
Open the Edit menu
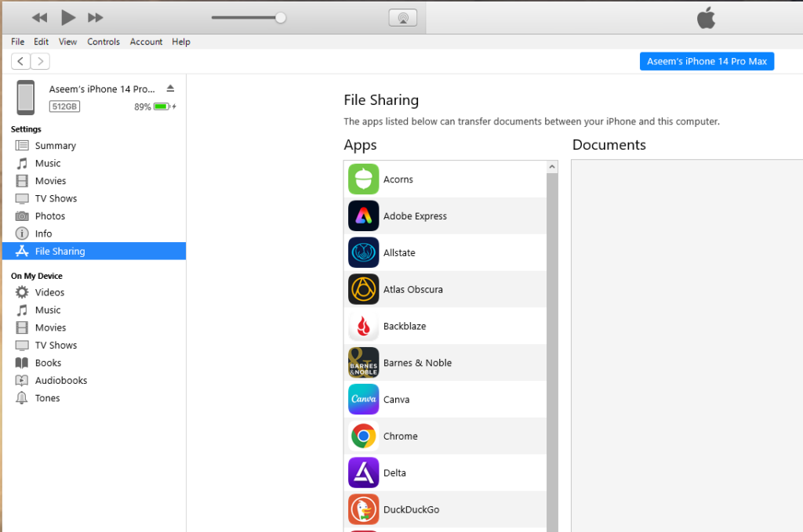coord(41,42)
